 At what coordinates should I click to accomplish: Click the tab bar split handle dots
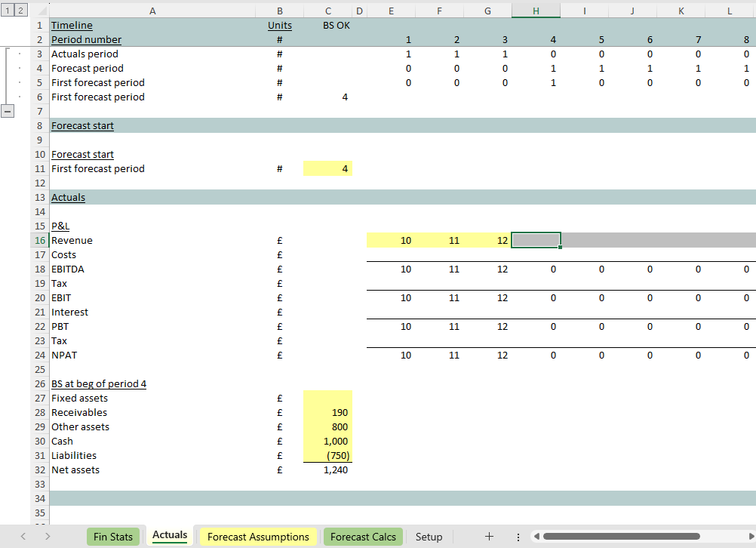518,537
